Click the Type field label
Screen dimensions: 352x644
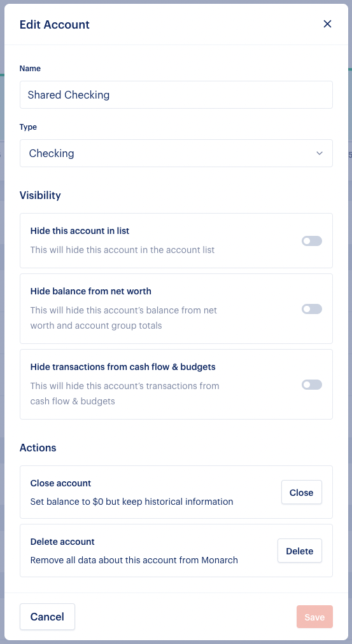(29, 127)
